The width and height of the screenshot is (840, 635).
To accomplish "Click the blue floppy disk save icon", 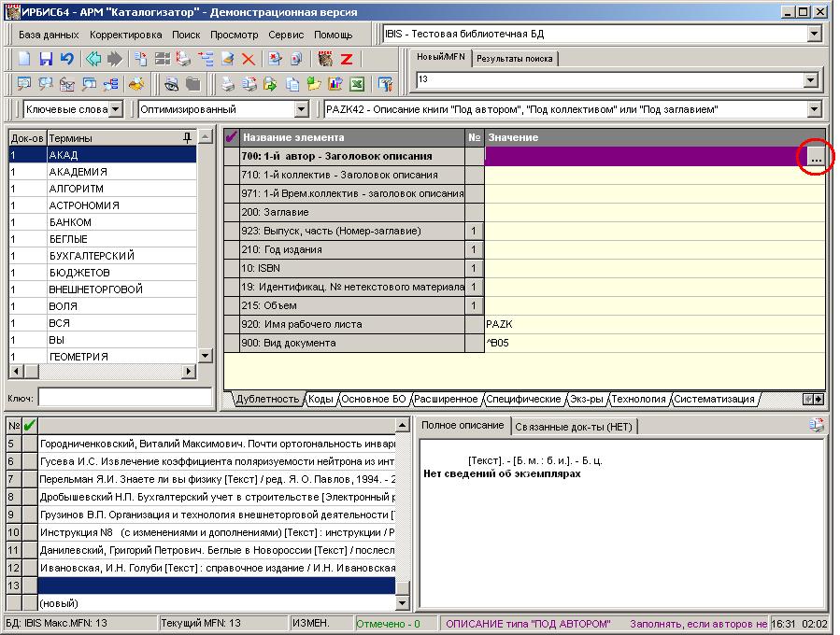I will pos(46,59).
